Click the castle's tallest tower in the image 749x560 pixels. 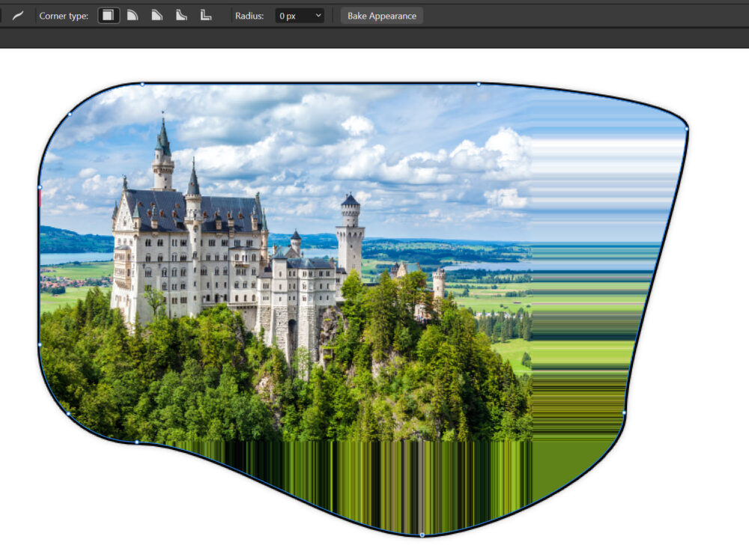163,153
